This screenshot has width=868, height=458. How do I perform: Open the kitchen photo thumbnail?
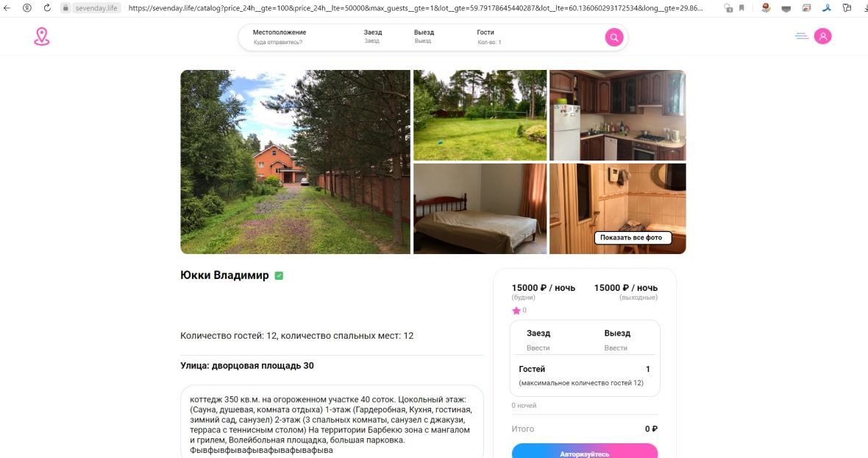pos(617,115)
